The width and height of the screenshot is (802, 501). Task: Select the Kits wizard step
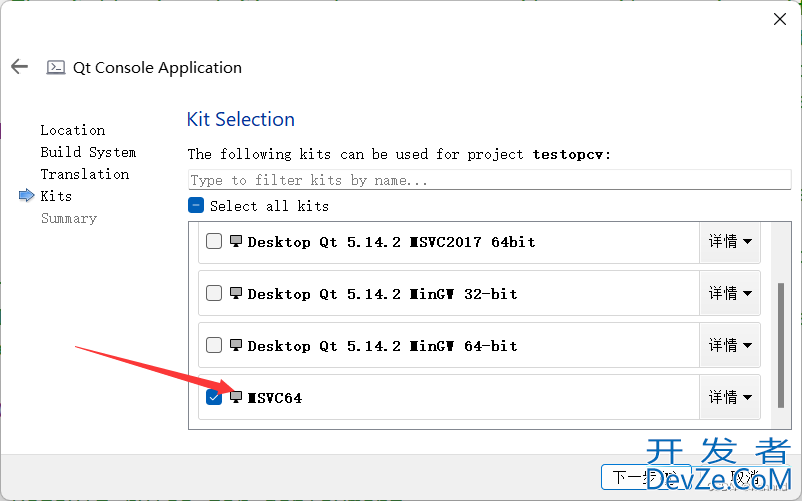click(x=56, y=196)
